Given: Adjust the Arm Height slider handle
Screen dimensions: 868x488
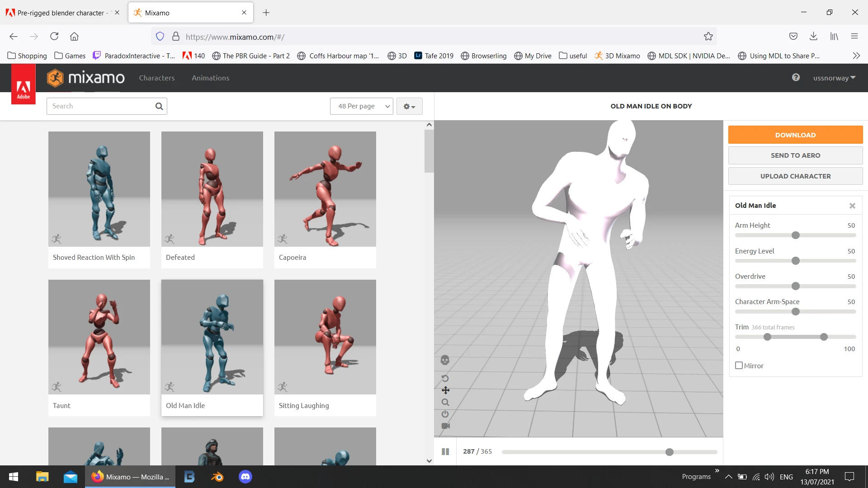Looking at the screenshot, I should 796,235.
